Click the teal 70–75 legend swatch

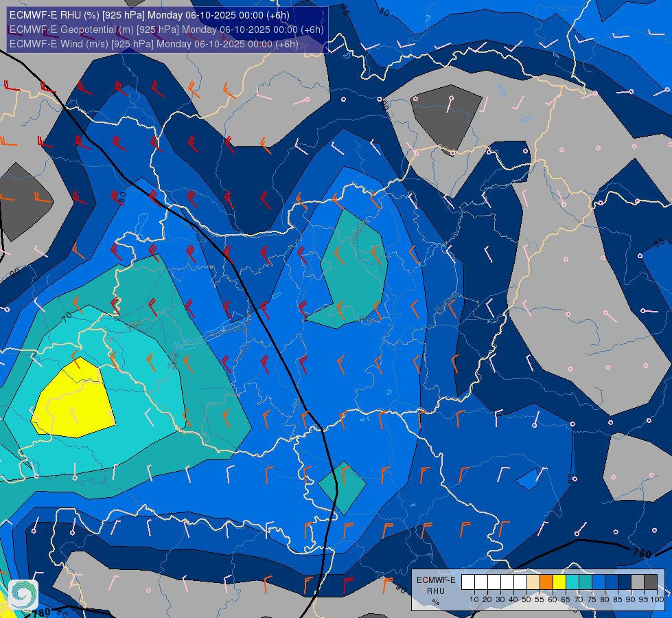click(586, 582)
